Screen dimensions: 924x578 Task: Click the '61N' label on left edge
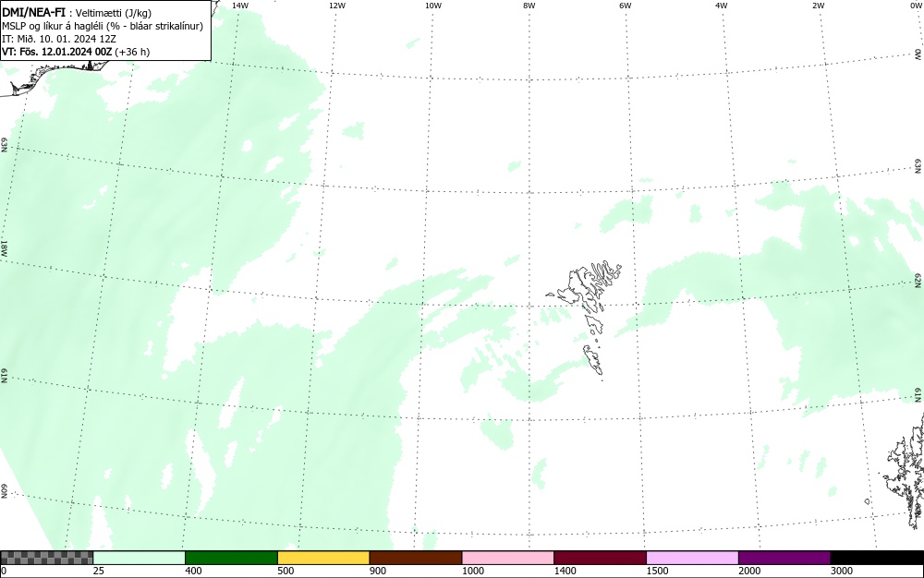point(4,376)
